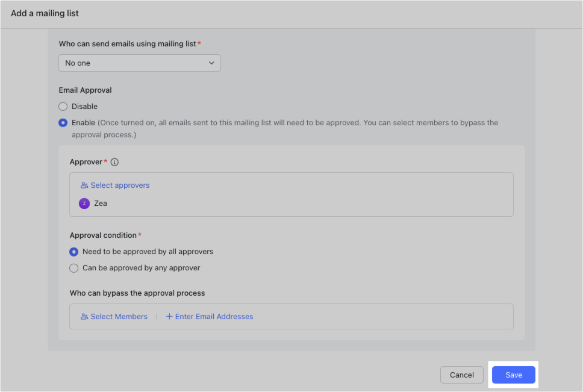Click Zea's purple avatar icon
Screen dimensions: 583x392
84,204
